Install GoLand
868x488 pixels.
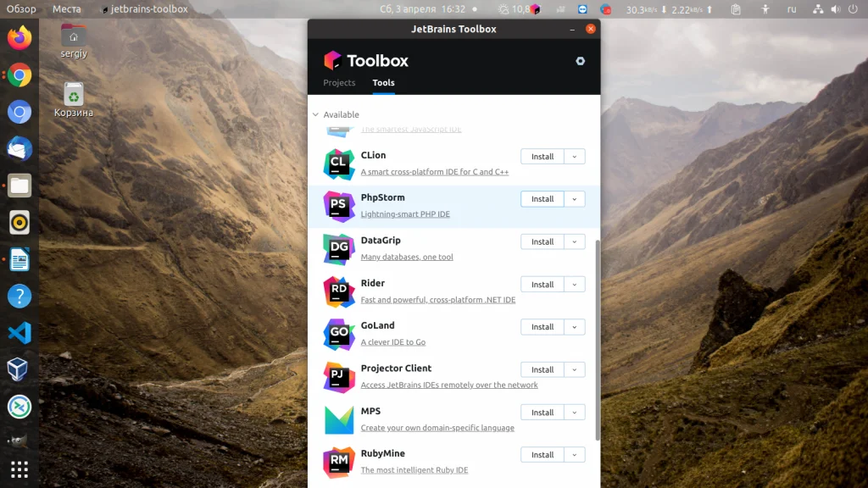(x=542, y=327)
